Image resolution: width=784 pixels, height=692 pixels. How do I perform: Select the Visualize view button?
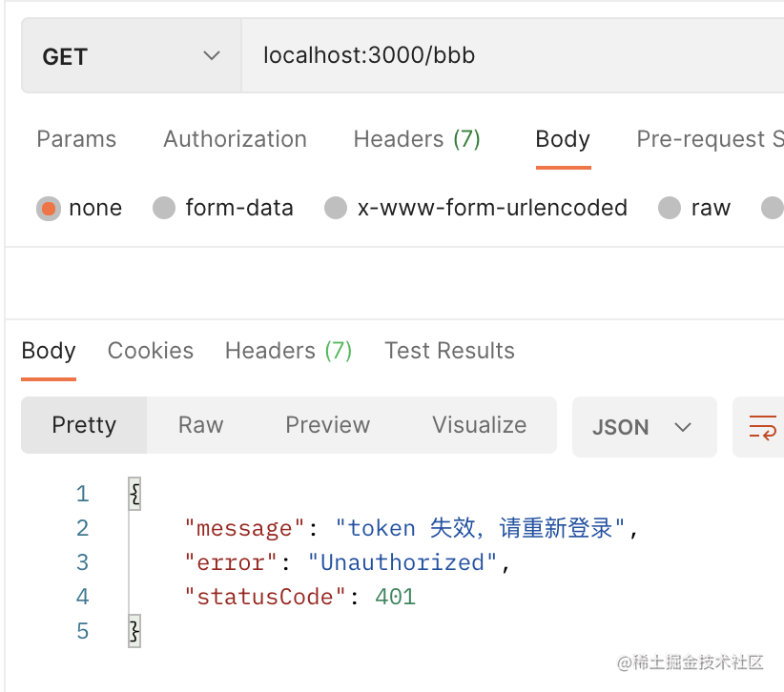[x=479, y=425]
